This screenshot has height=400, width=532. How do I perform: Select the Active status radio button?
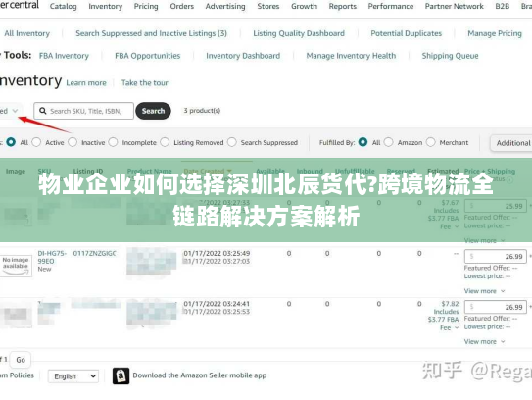36,142
